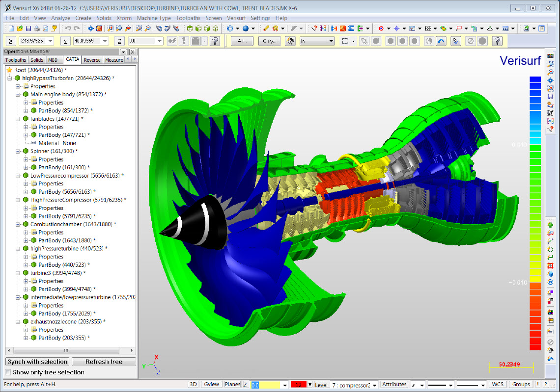Click the blue shaded sphere icon
Screen dimensions: 560x392
click(x=246, y=28)
